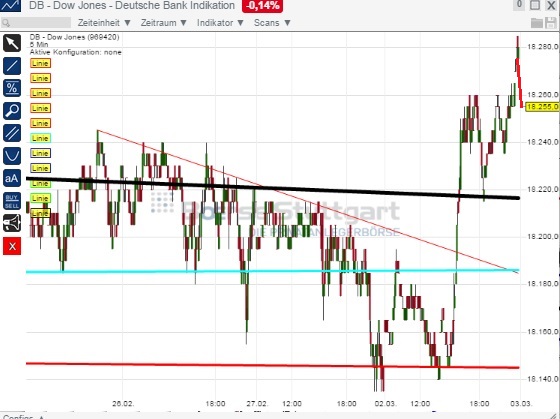This screenshot has width=560, height=419.
Task: Select the single line drawing tool
Action: [x=12, y=66]
